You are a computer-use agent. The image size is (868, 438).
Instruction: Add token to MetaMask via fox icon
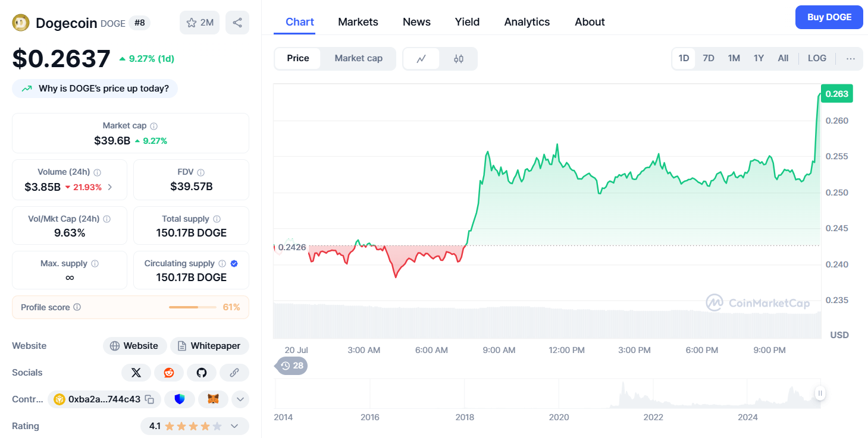(213, 399)
